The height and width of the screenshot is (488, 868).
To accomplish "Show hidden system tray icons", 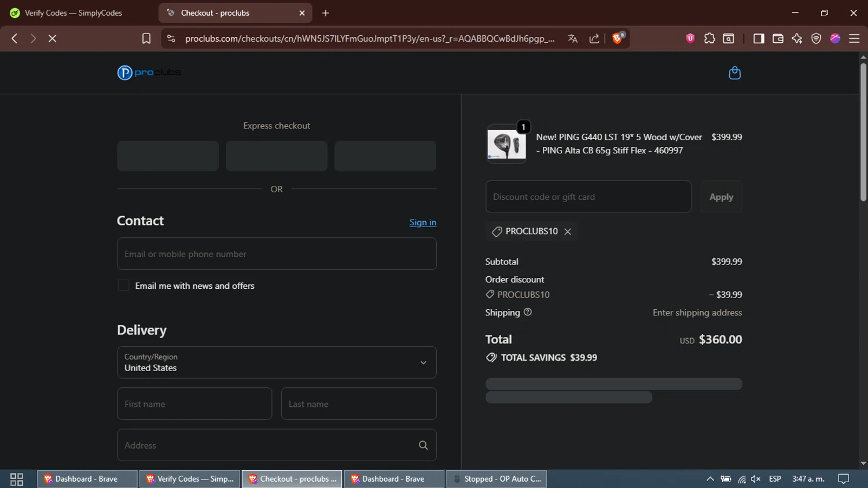I will click(x=710, y=479).
